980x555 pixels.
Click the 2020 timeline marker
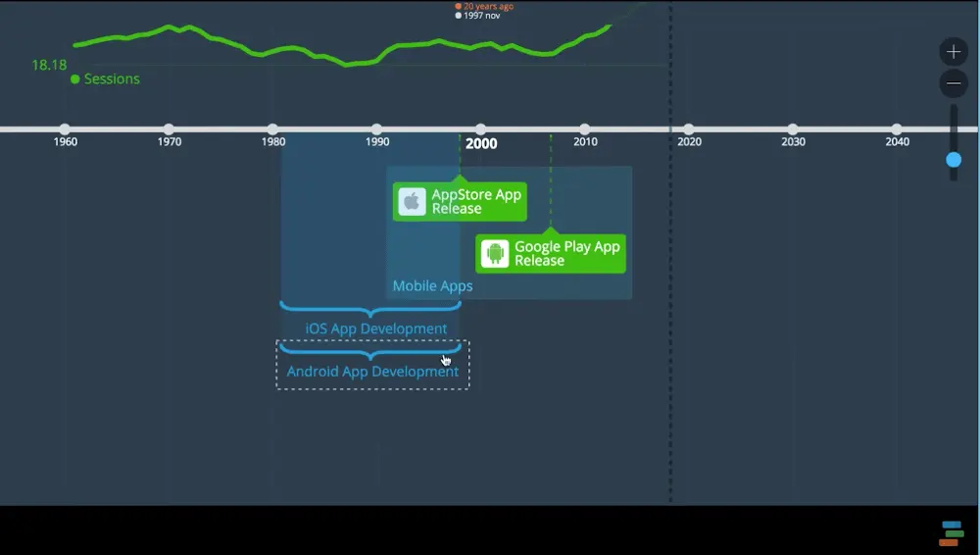[688, 128]
